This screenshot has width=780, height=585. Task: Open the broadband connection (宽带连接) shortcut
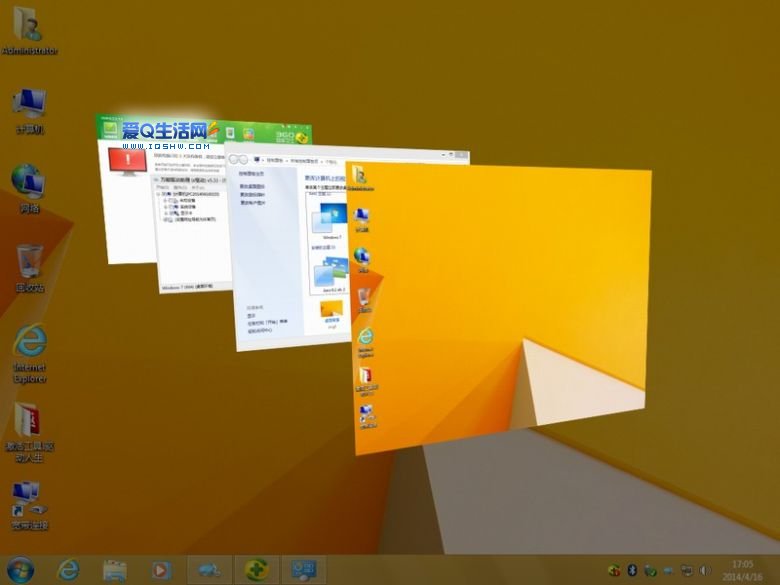(x=28, y=500)
